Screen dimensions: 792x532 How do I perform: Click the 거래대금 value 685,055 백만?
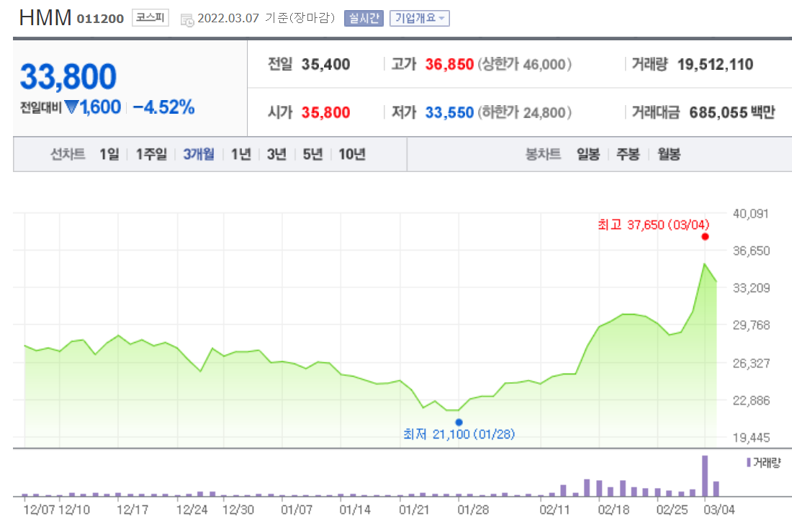pos(732,112)
